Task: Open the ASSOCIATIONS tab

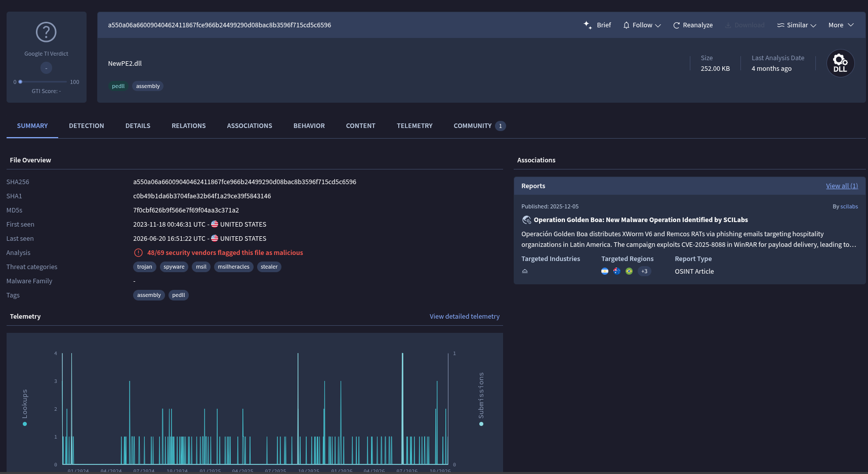Action: coord(250,126)
